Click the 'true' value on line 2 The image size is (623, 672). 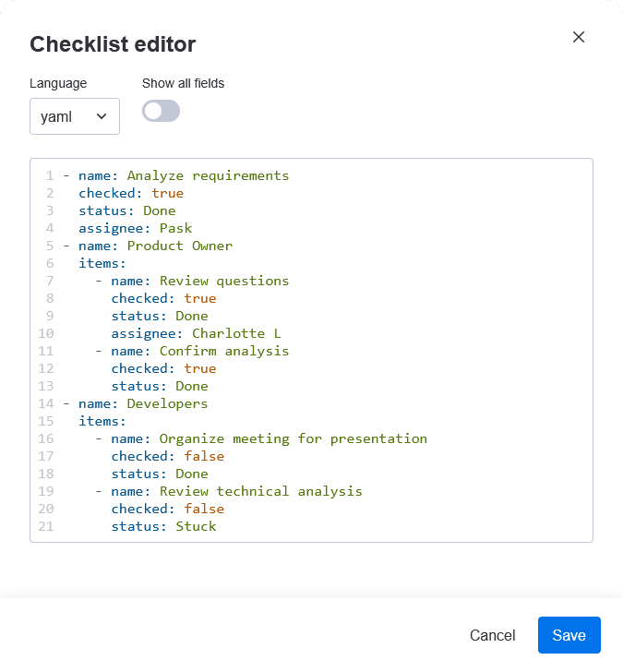pos(168,193)
